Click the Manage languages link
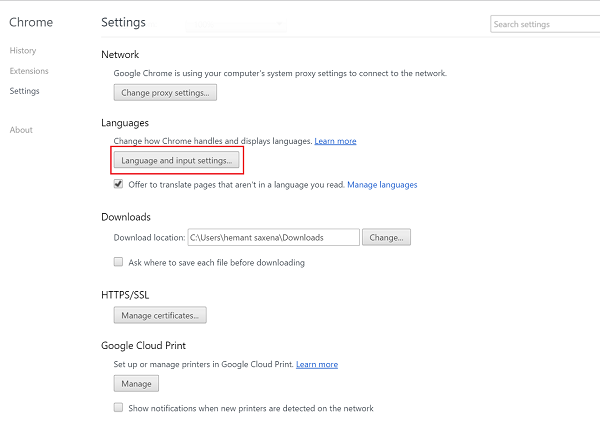 (382, 184)
